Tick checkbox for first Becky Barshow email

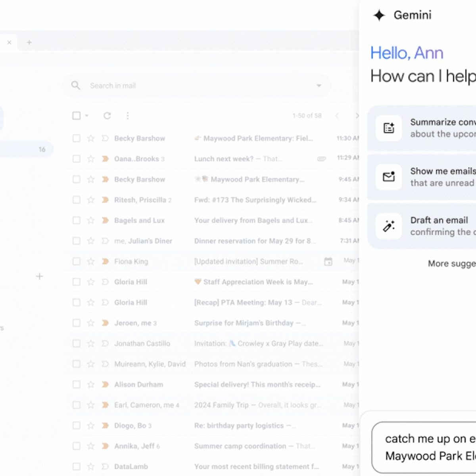[77, 138]
